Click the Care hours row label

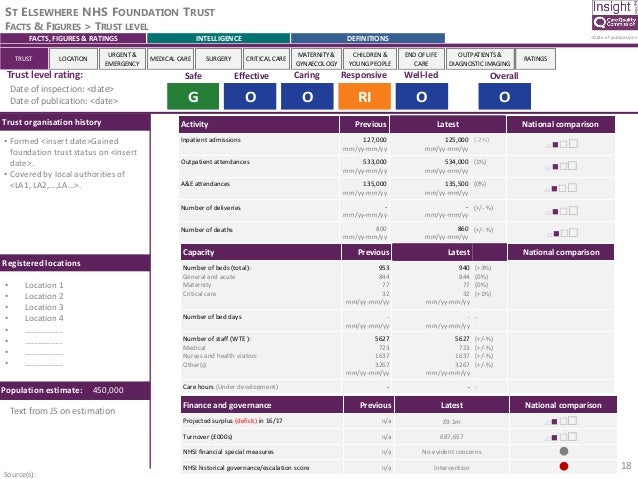pos(230,387)
